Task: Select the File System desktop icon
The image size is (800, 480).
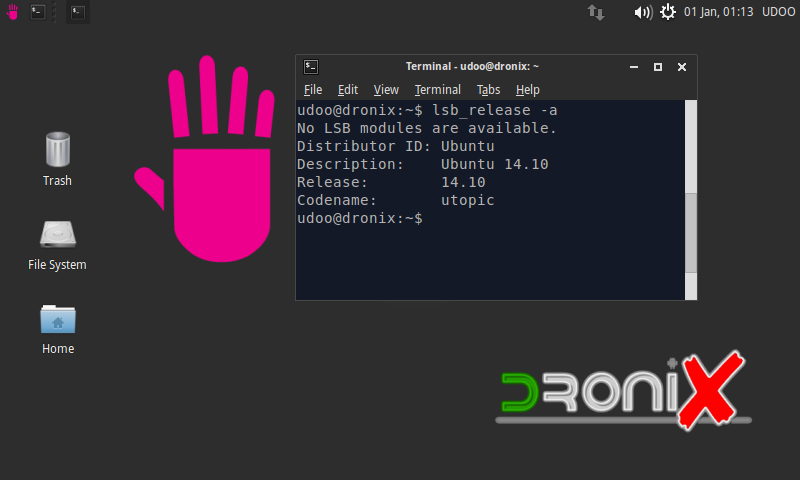Action: 58,245
